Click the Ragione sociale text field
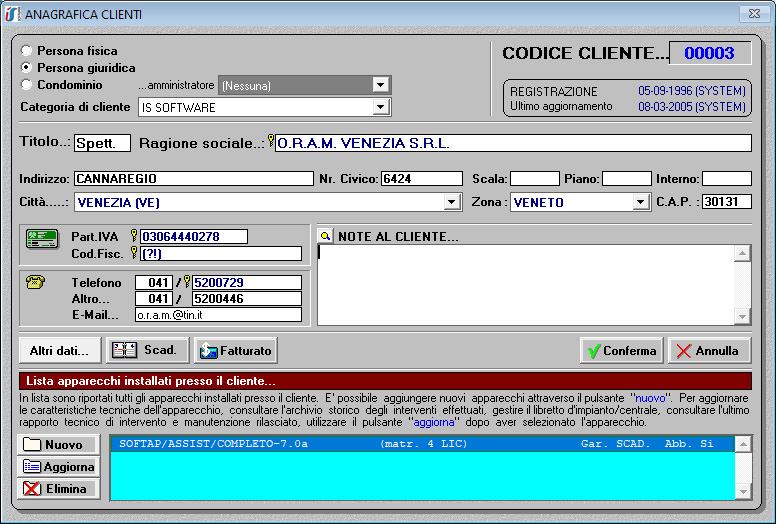Image resolution: width=776 pixels, height=524 pixels. point(512,143)
